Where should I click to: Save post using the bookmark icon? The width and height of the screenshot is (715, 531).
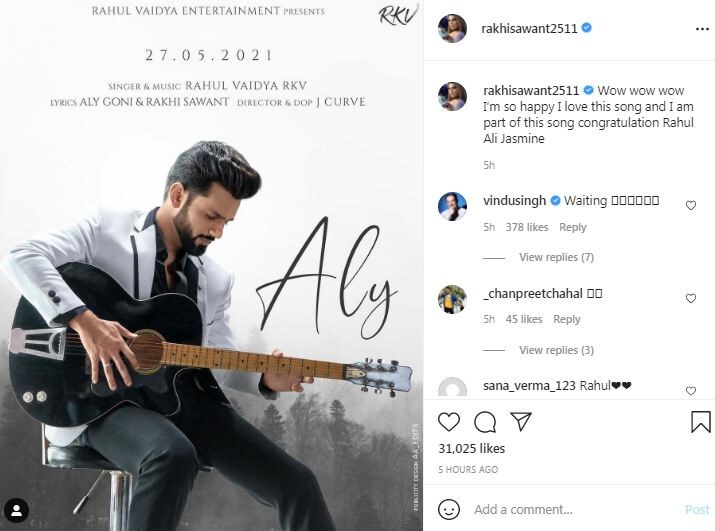pyautogui.click(x=700, y=422)
